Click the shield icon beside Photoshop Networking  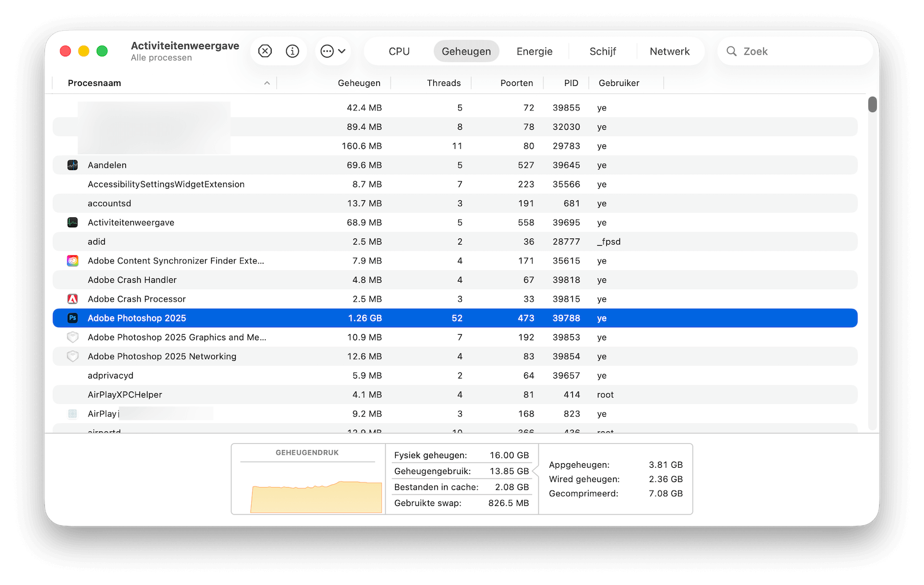point(72,356)
